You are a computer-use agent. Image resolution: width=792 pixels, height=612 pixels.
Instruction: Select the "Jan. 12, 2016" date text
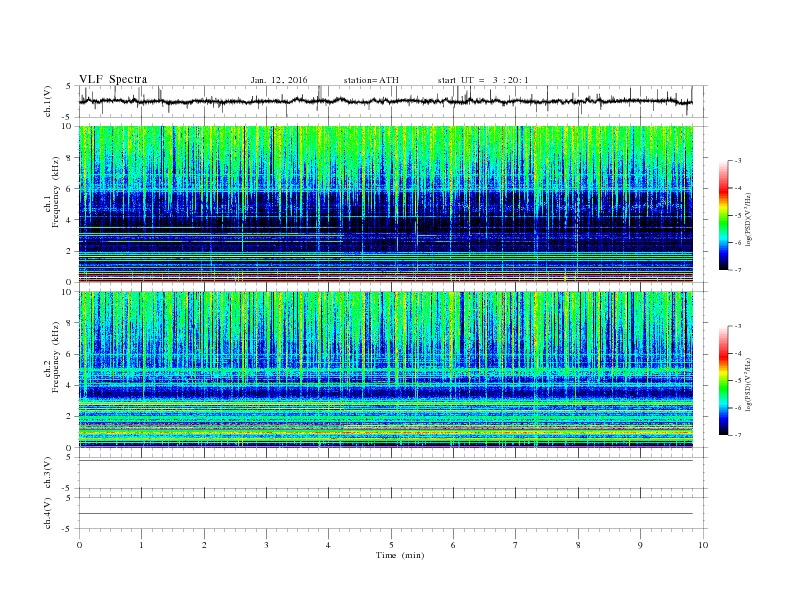pyautogui.click(x=279, y=80)
